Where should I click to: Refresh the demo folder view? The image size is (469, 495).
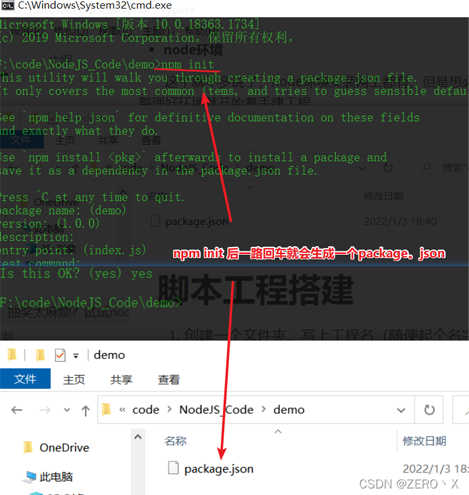429,410
